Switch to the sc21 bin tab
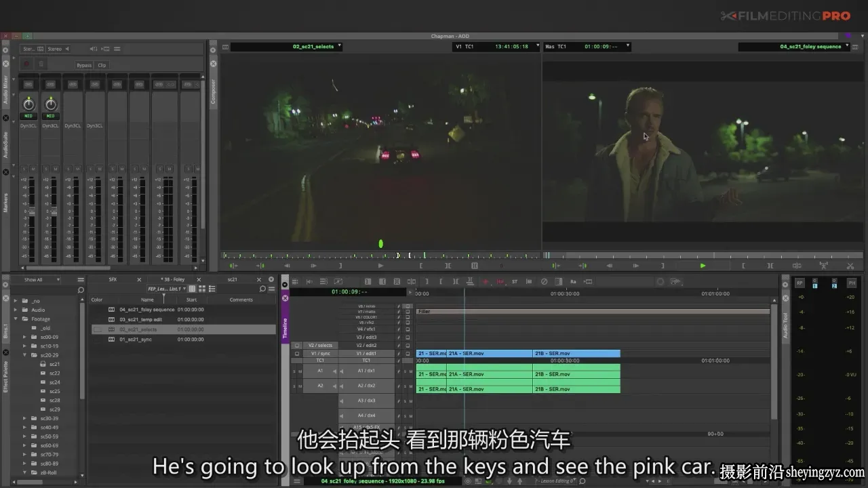868x488 pixels. 233,279
